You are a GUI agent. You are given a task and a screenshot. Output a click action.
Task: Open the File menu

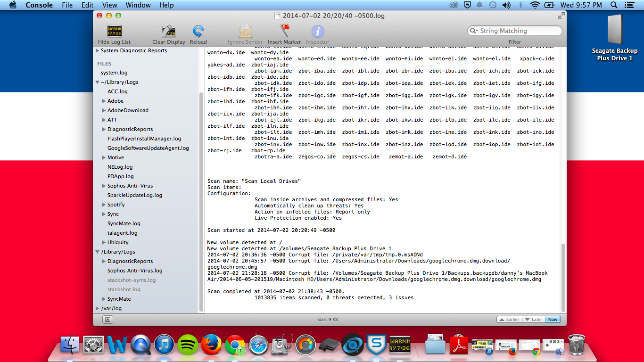point(67,5)
